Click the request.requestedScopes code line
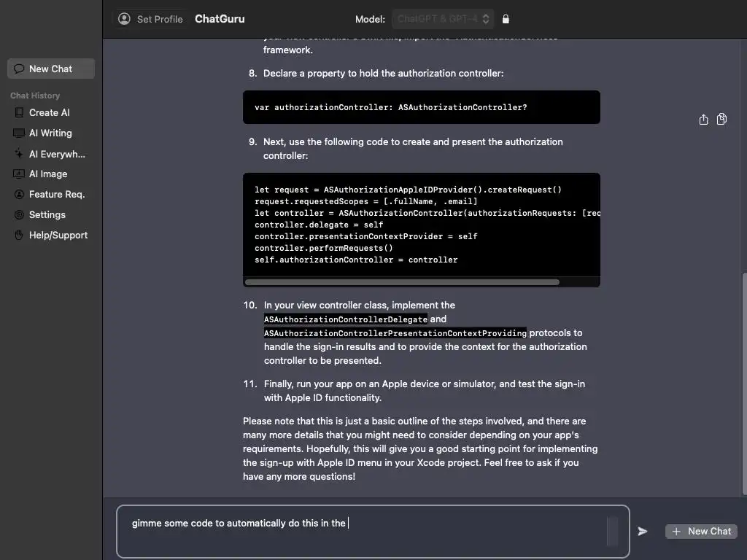747x560 pixels. [x=366, y=201]
